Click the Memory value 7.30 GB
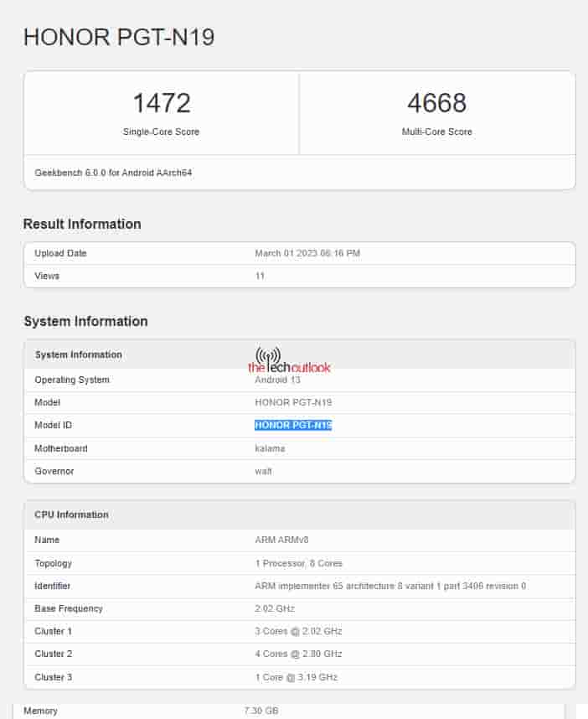Image resolution: width=588 pixels, height=719 pixels. [260, 711]
